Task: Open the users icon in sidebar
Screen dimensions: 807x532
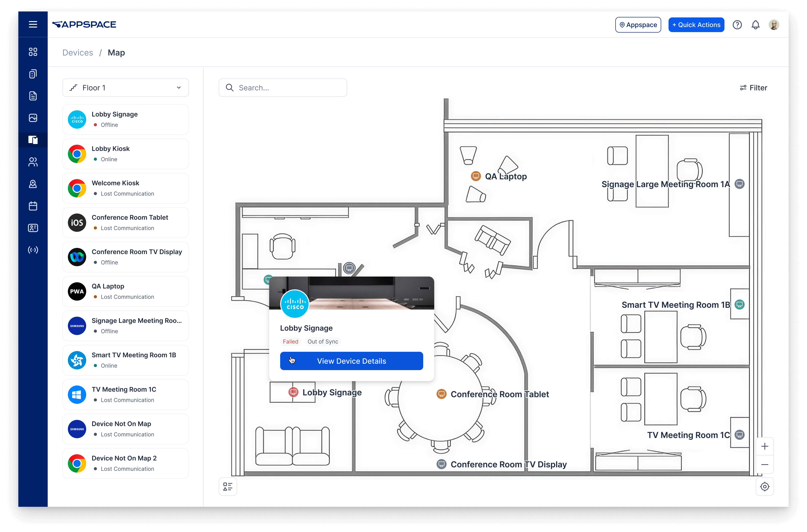Action: pyautogui.click(x=33, y=162)
